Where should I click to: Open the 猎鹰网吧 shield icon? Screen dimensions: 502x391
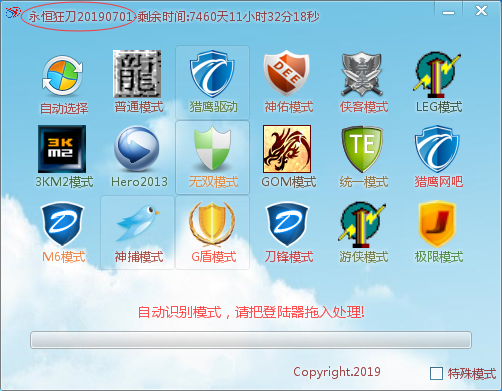click(x=437, y=149)
